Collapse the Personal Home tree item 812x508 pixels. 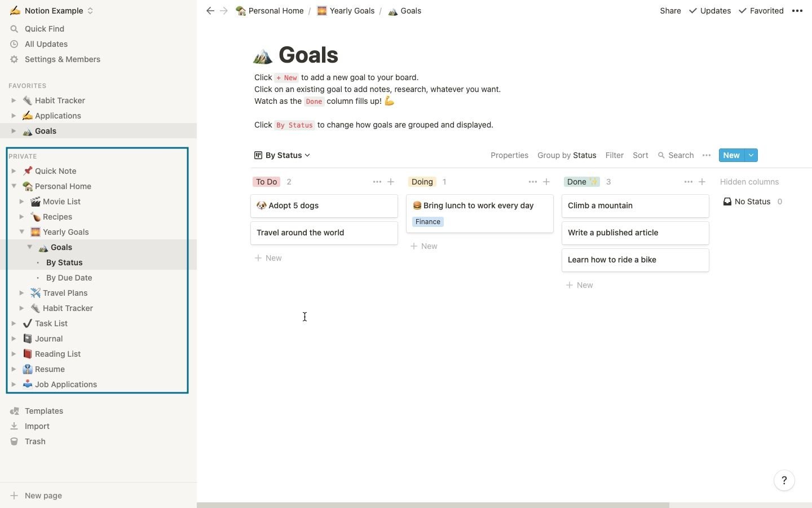(14, 186)
